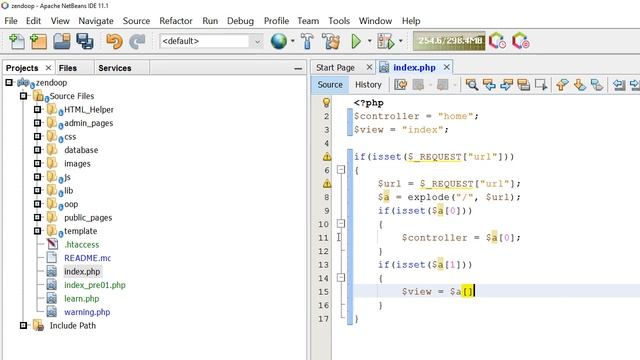640x360 pixels.
Task: Click Next Bookmark editor icon
Action: click(580, 84)
